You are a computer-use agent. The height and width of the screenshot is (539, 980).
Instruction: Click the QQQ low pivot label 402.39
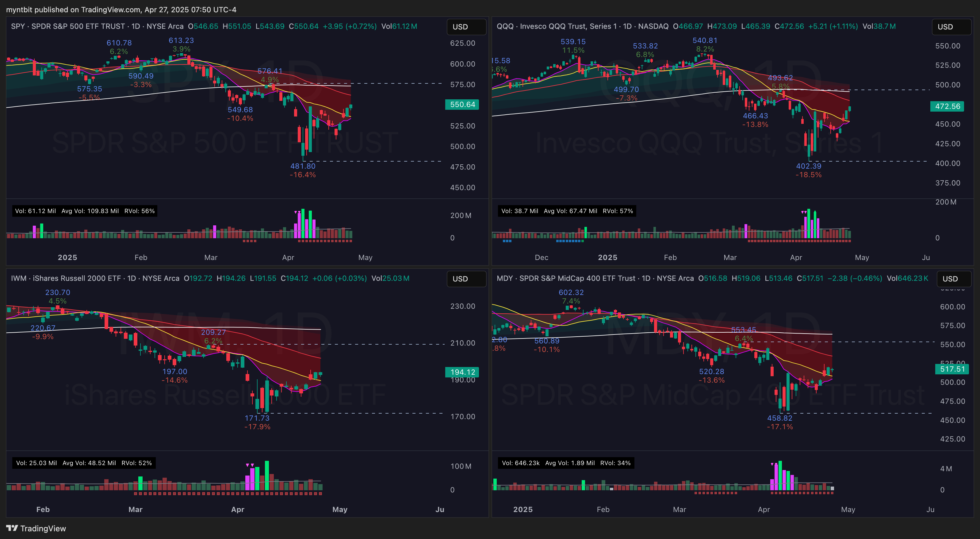(808, 166)
